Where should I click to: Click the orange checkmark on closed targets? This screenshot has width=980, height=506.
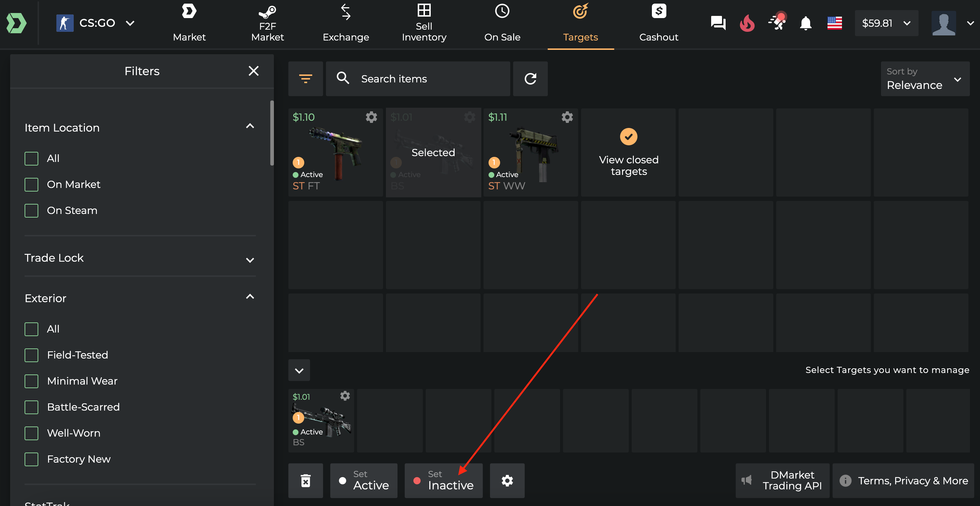pyautogui.click(x=628, y=137)
